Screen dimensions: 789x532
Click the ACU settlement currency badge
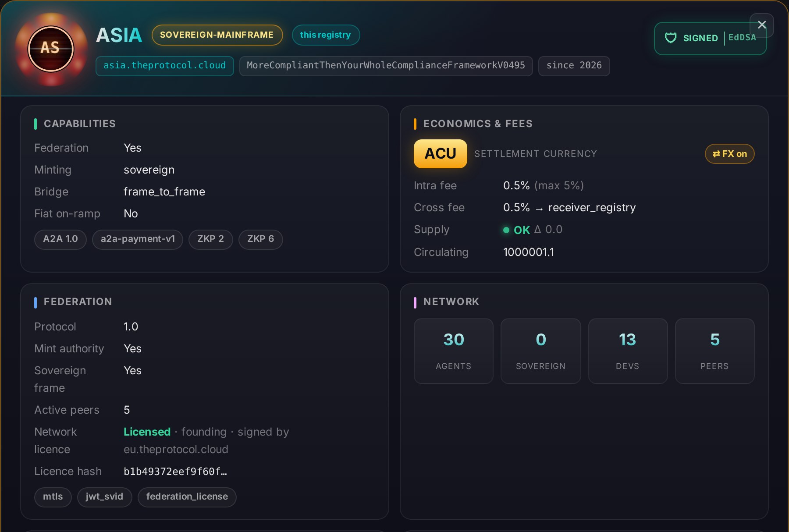[x=440, y=154]
